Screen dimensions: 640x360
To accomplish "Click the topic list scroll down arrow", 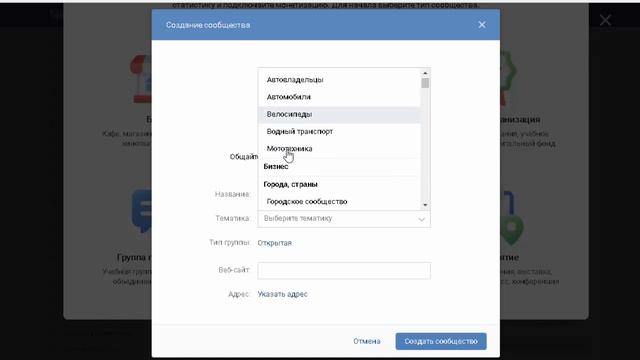I will click(425, 205).
